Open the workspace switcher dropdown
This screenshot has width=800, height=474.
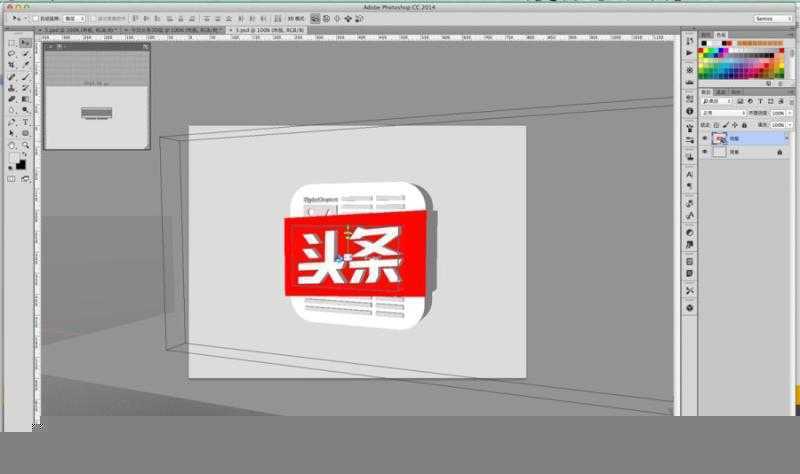coord(773,19)
